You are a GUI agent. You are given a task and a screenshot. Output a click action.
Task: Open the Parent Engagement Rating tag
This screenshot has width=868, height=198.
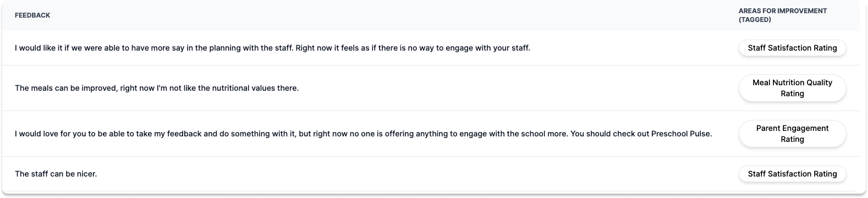[792, 134]
